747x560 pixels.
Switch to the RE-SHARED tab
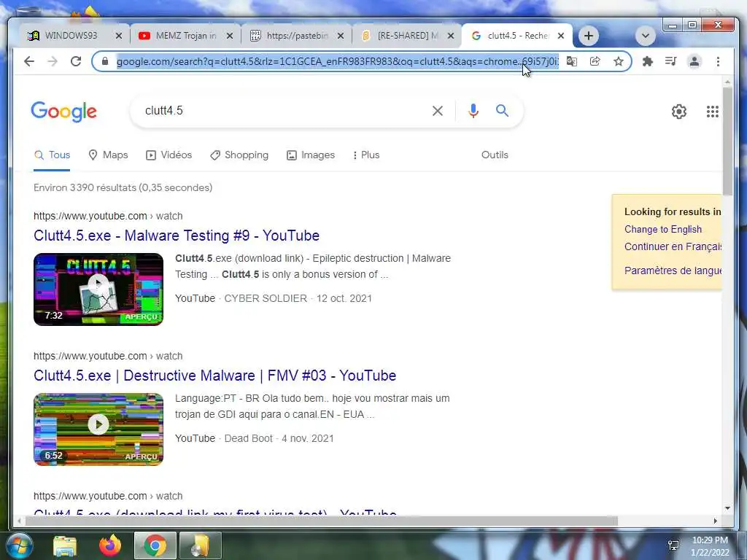(408, 36)
